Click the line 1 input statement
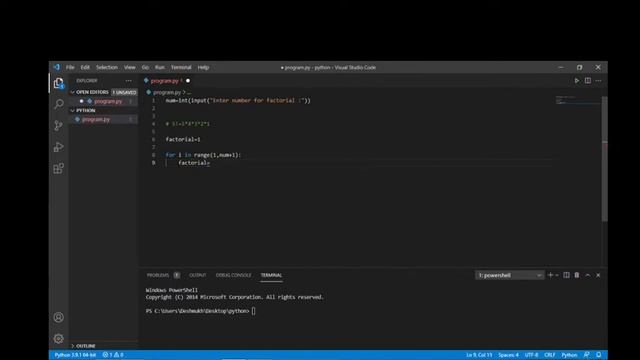The image size is (640, 360). click(x=238, y=100)
